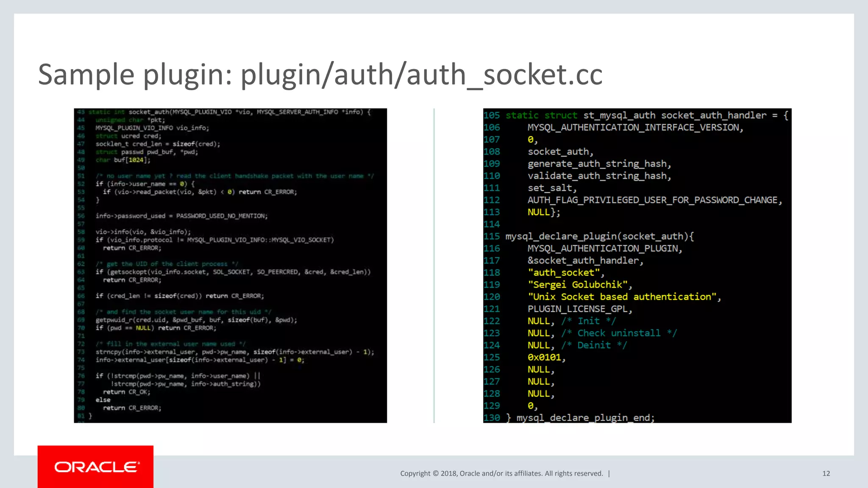The width and height of the screenshot is (868, 488).
Task: Click 'set_salt,' on line 111
Action: 552,188
